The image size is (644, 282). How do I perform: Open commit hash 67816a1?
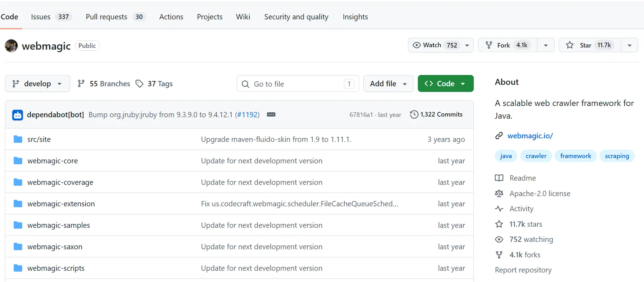click(x=361, y=115)
